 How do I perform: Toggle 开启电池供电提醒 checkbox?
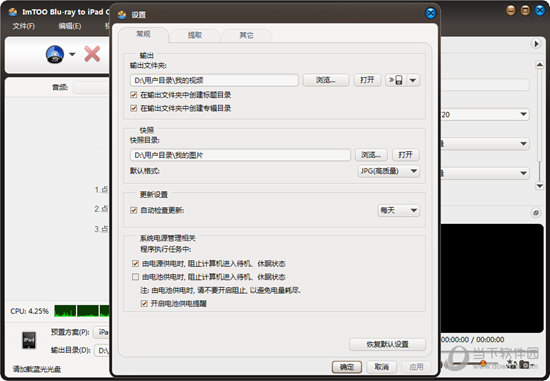[144, 303]
